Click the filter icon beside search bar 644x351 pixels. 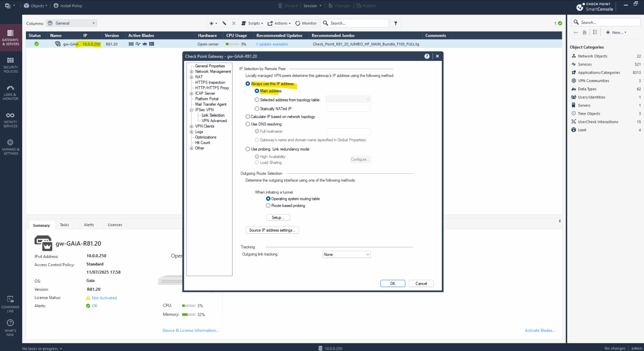tap(395, 23)
